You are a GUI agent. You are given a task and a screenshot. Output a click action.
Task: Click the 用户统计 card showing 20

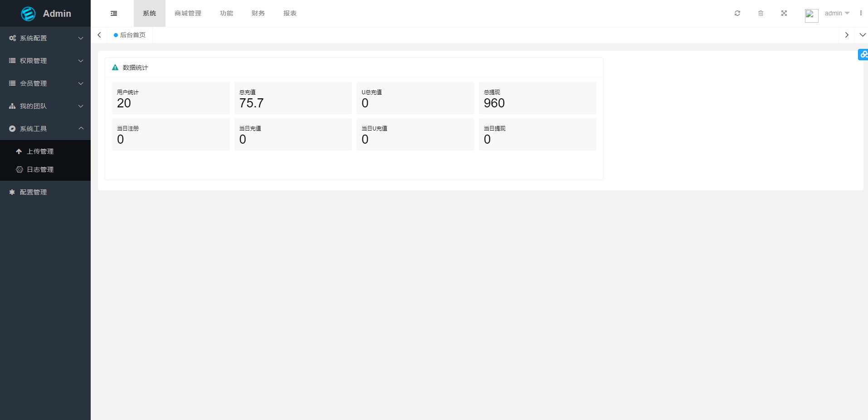click(x=171, y=98)
